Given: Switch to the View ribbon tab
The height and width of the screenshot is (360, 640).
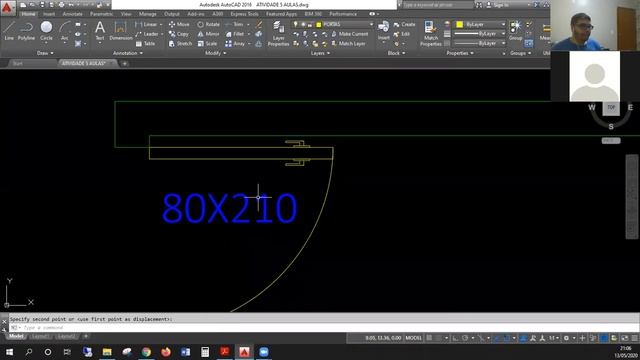Looking at the screenshot, I should point(126,14).
